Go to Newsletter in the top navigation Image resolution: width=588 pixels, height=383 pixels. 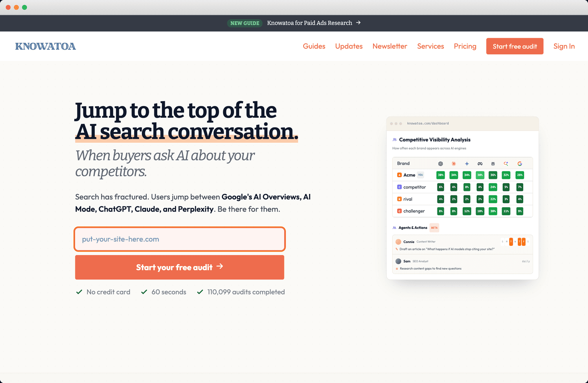390,46
